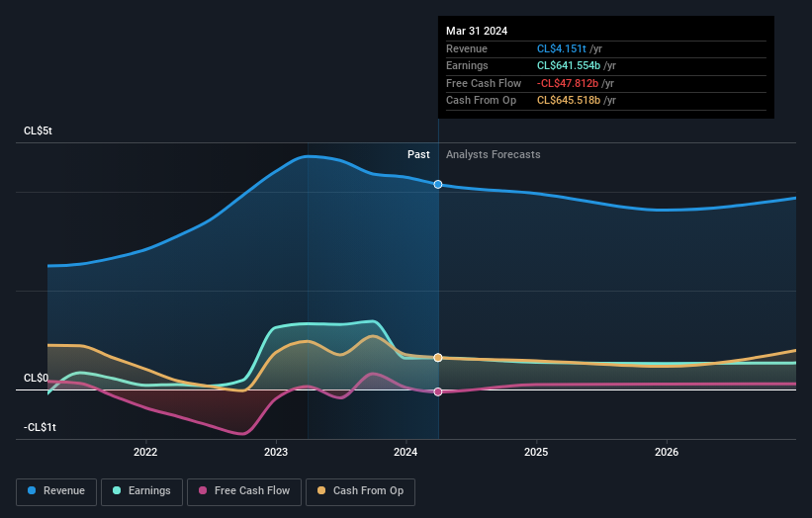Click the Mar 31 2024 tooltip date
This screenshot has width=812, height=518.
(477, 31)
